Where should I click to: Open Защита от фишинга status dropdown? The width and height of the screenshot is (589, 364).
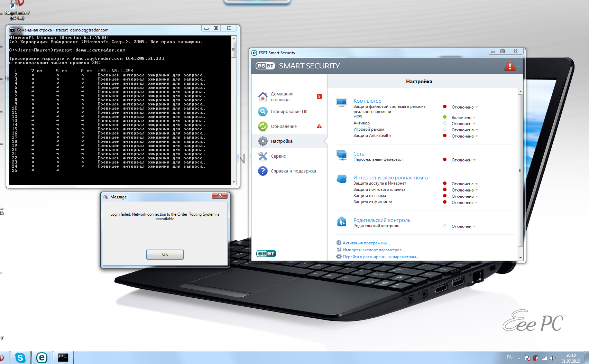tap(464, 203)
